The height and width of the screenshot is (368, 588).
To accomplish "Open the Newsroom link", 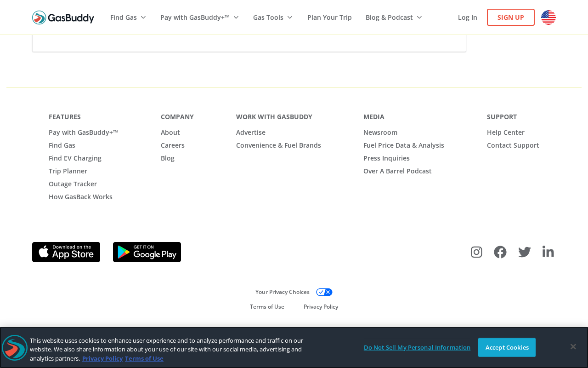I will coord(380,132).
